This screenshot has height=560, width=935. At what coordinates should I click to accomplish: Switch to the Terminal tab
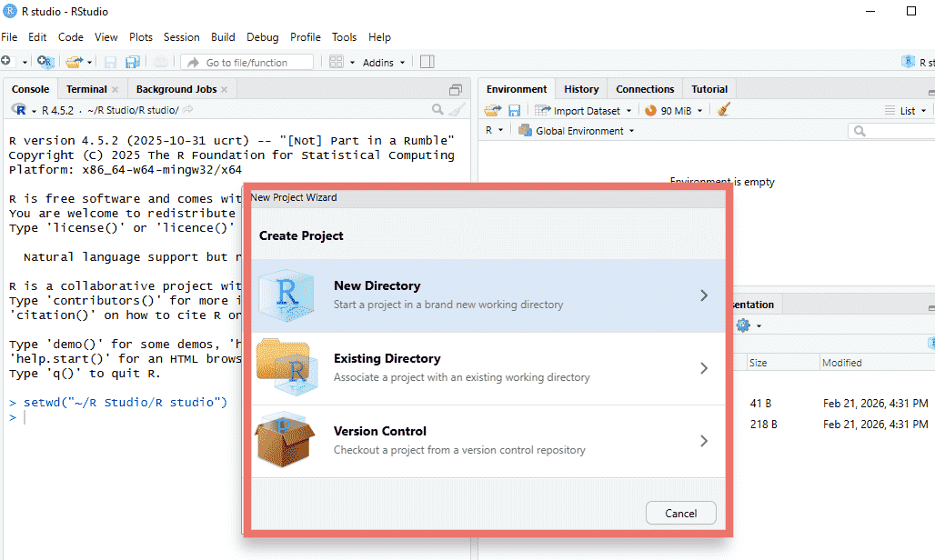point(86,89)
